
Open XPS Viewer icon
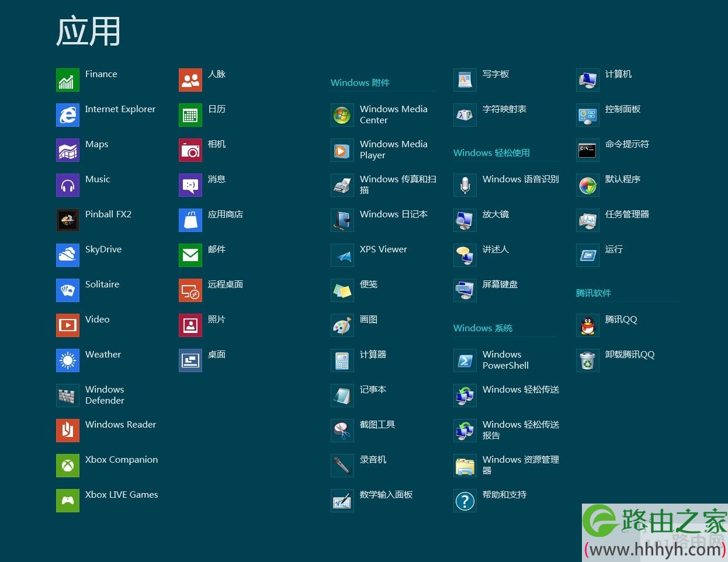342,255
